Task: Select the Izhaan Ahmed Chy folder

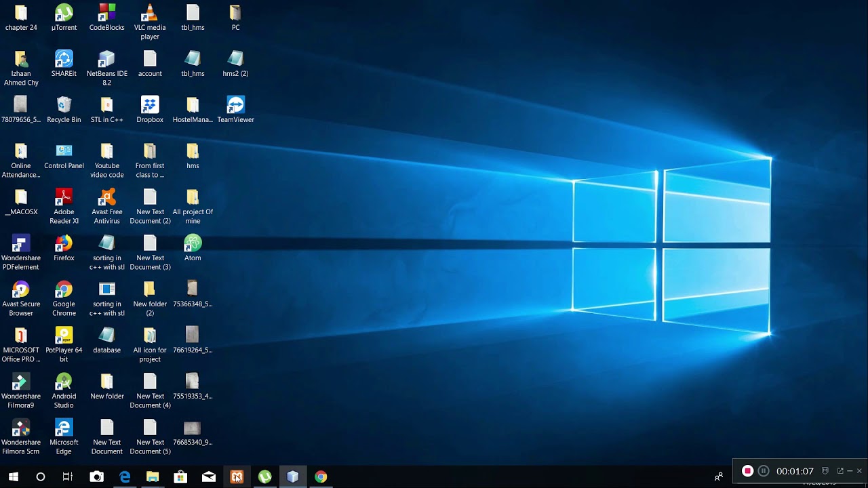Action: [21, 68]
